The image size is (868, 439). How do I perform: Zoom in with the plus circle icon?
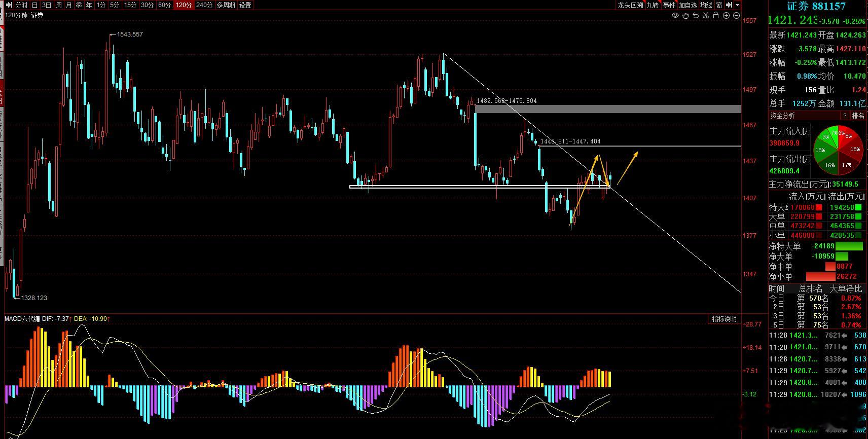726,16
